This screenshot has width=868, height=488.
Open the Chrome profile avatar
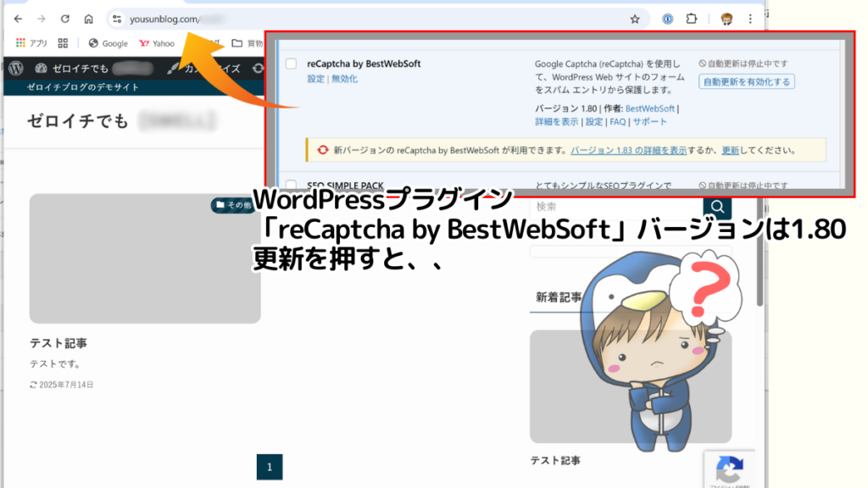pyautogui.click(x=726, y=19)
